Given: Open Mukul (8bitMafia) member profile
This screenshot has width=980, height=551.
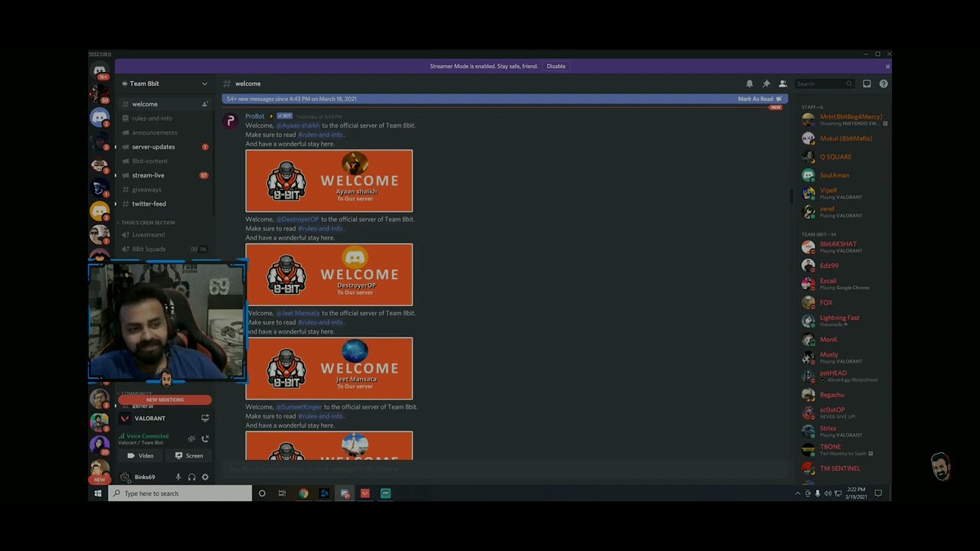Looking at the screenshot, I should [x=844, y=139].
